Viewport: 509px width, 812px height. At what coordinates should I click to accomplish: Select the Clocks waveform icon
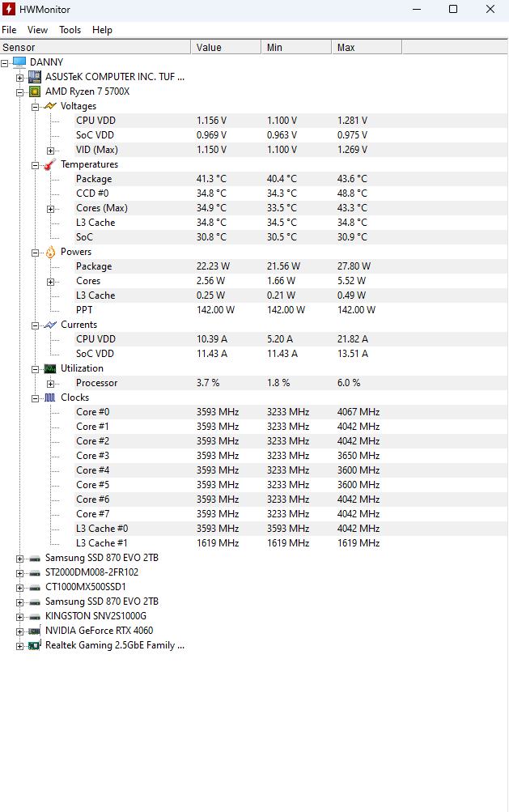pyautogui.click(x=50, y=397)
